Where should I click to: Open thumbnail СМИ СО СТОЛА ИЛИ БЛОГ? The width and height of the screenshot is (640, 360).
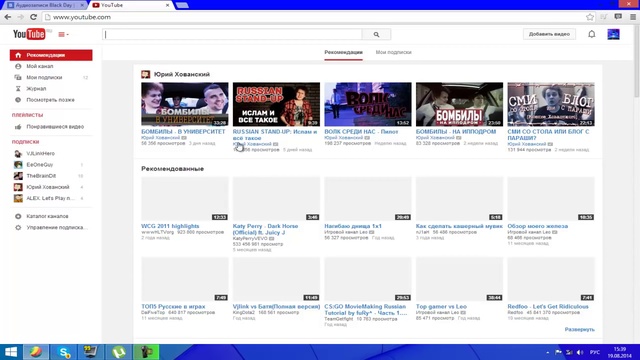[x=551, y=104]
